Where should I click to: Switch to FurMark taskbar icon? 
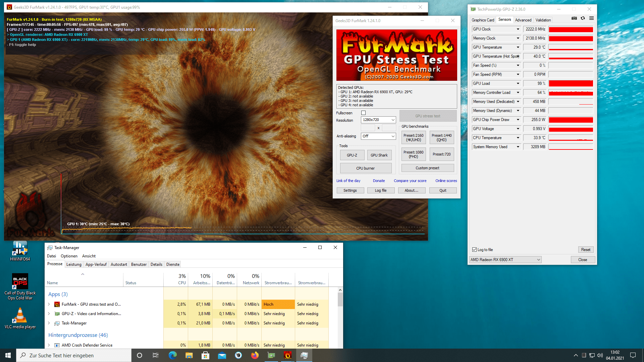[287, 355]
